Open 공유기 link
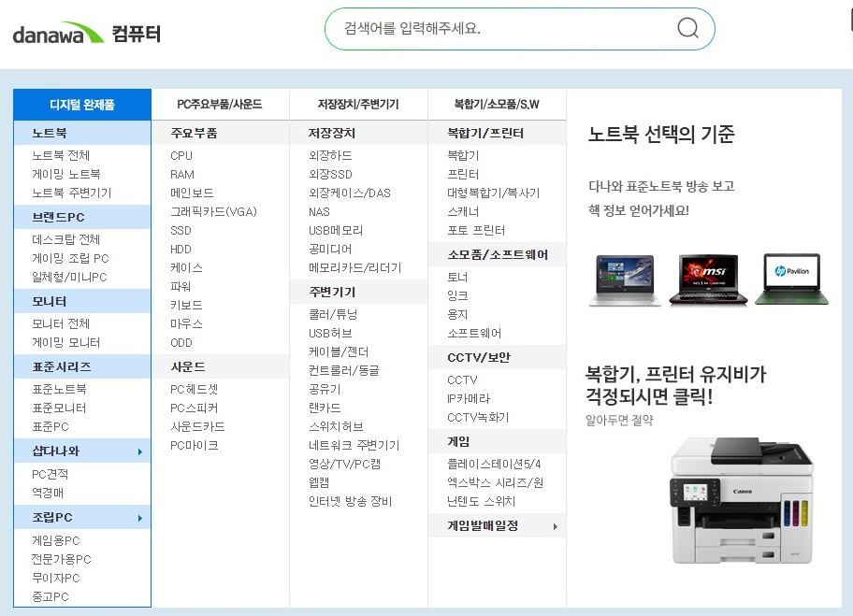The height and width of the screenshot is (616, 853). [x=325, y=389]
